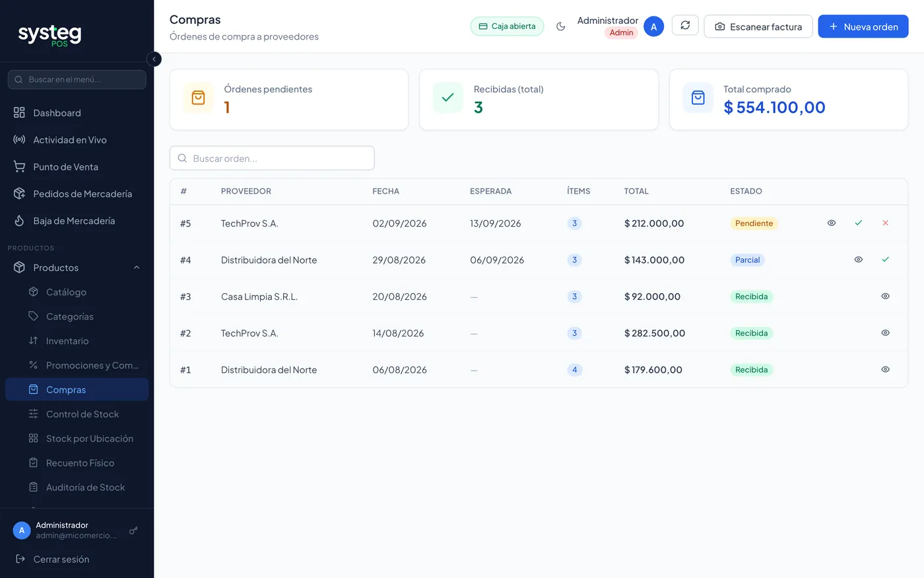Open Auditoría de Stock
924x578 pixels.
77,488
